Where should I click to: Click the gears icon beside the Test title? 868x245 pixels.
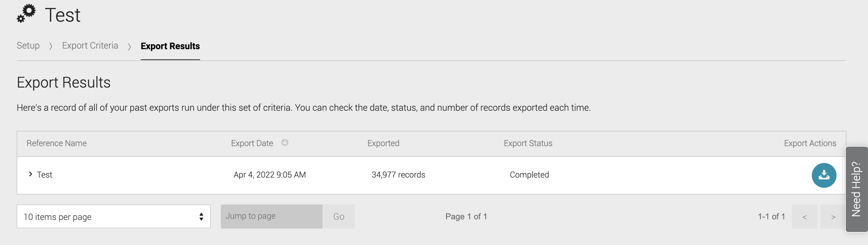click(26, 14)
